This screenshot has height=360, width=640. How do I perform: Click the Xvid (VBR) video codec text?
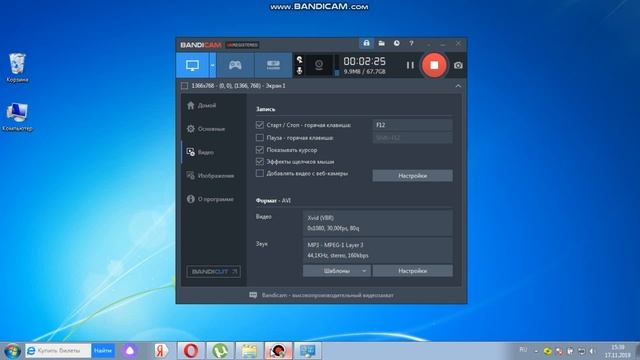(x=320, y=218)
